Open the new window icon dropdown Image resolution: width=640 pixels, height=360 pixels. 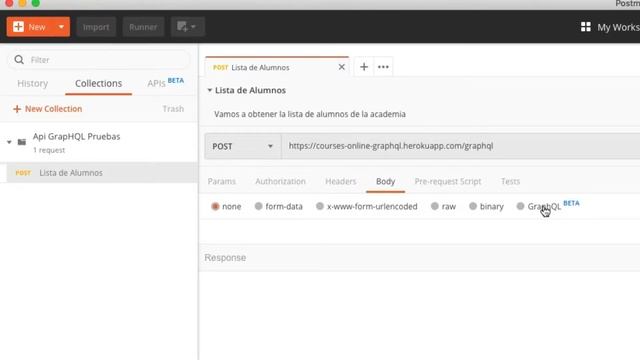click(x=187, y=27)
